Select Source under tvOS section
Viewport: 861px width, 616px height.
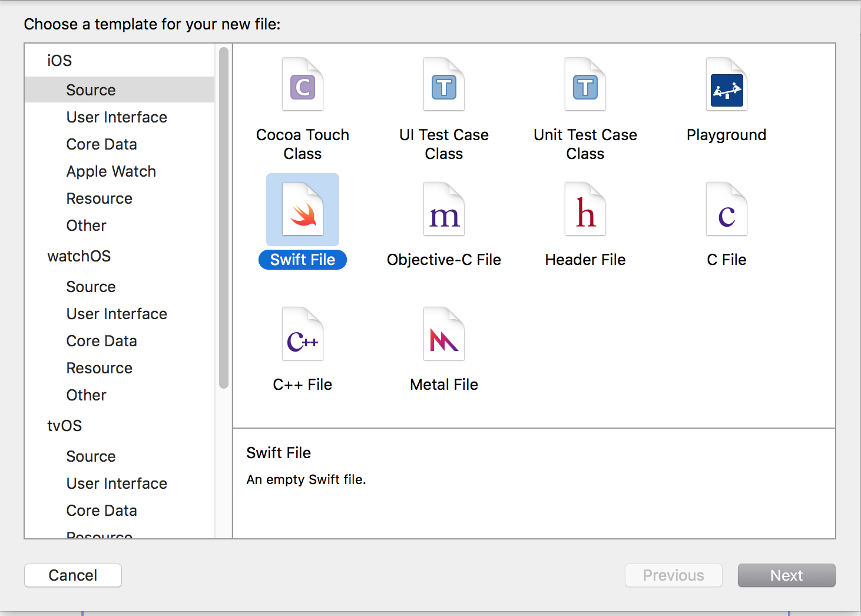pyautogui.click(x=91, y=456)
